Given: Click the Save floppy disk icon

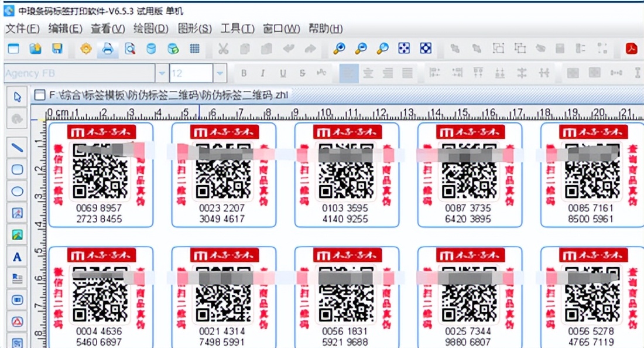Looking at the screenshot, I should [x=57, y=49].
